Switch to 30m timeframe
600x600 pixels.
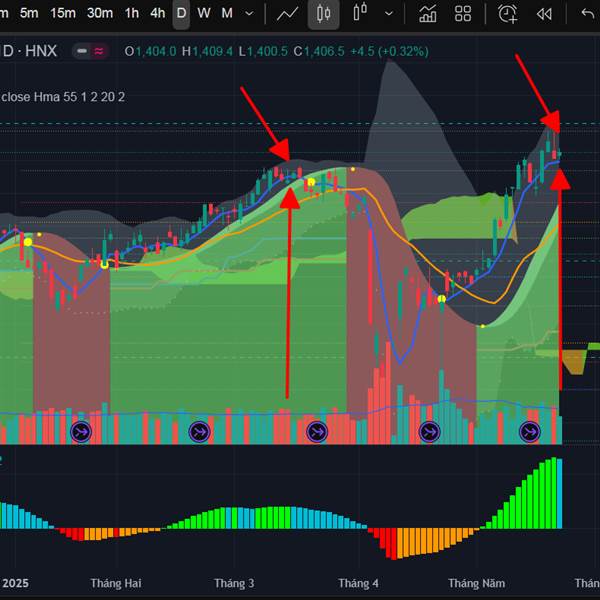(100, 13)
